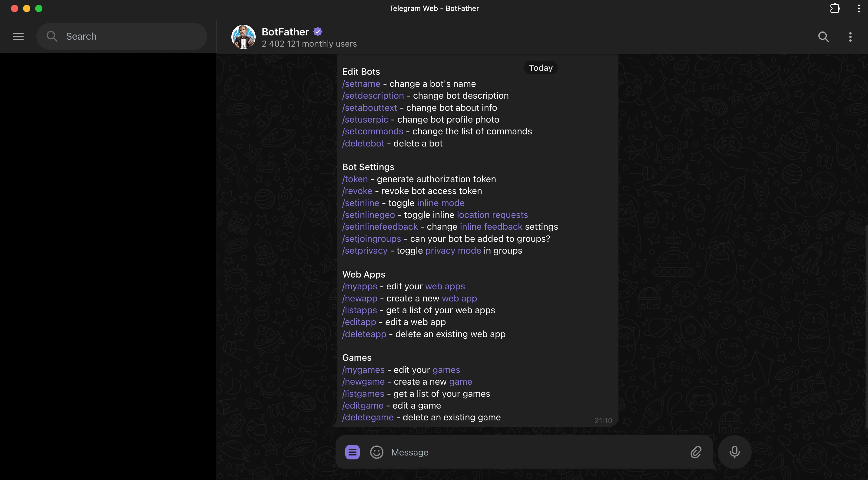The height and width of the screenshot is (480, 868).
Task: Open the chat options three-dot menu
Action: click(850, 37)
